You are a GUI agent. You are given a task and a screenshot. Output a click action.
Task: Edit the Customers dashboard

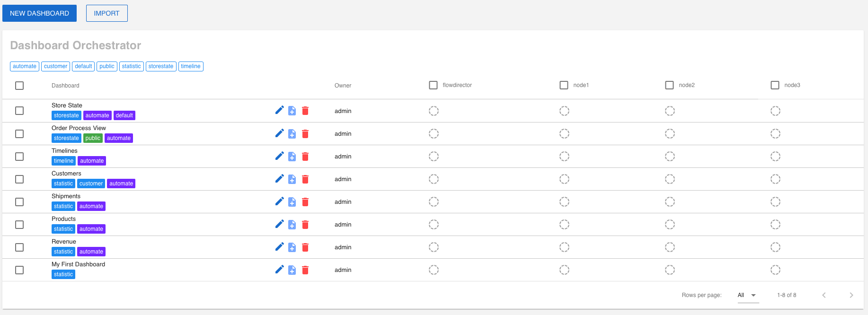point(279,179)
